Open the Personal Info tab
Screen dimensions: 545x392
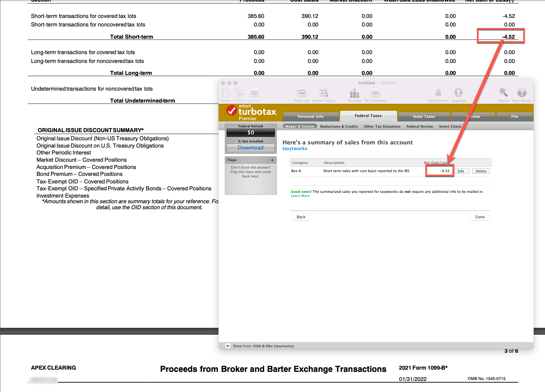tap(310, 116)
